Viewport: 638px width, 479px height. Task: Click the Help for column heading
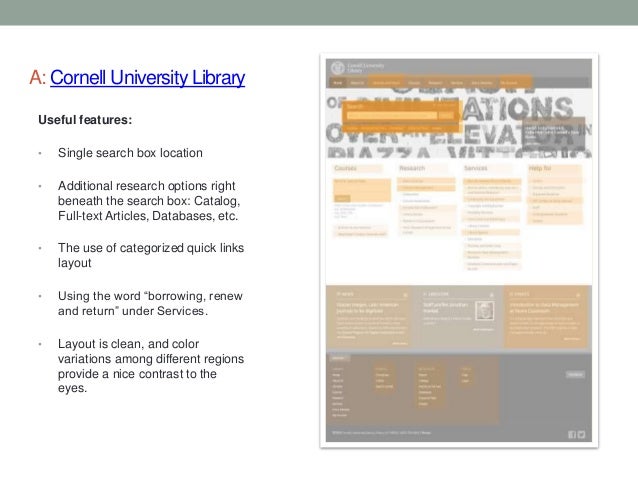pos(540,168)
